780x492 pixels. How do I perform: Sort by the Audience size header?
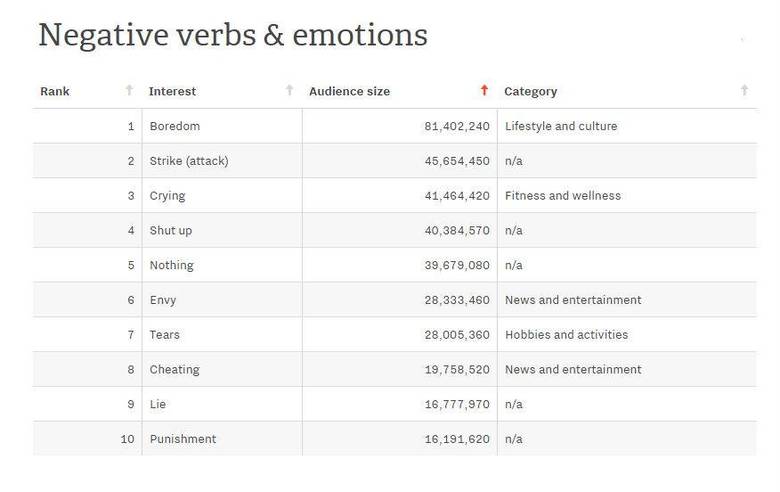tap(349, 91)
